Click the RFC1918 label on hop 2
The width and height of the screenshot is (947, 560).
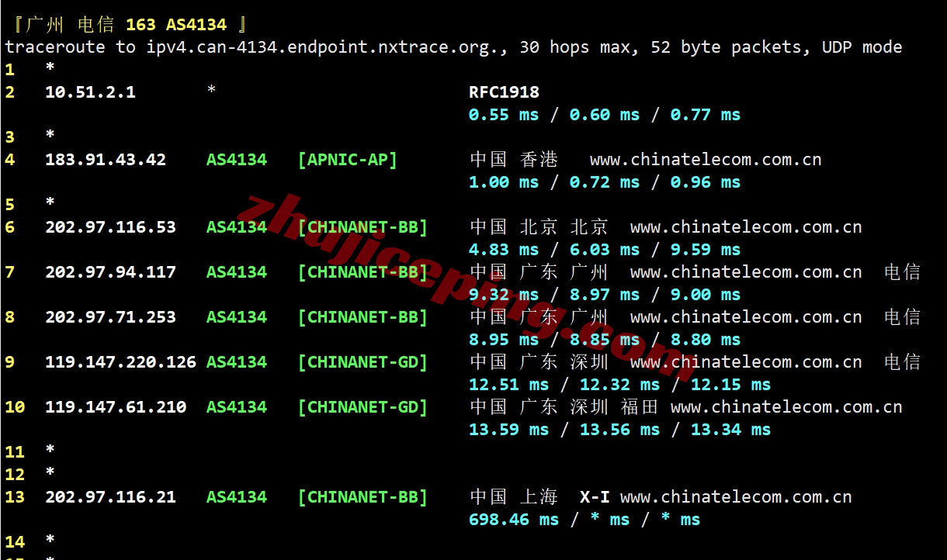(x=504, y=92)
